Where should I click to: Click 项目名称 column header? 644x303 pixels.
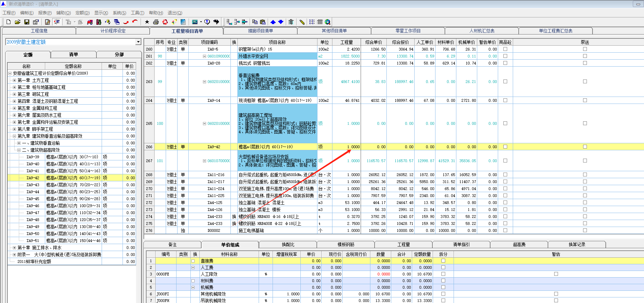click(277, 42)
